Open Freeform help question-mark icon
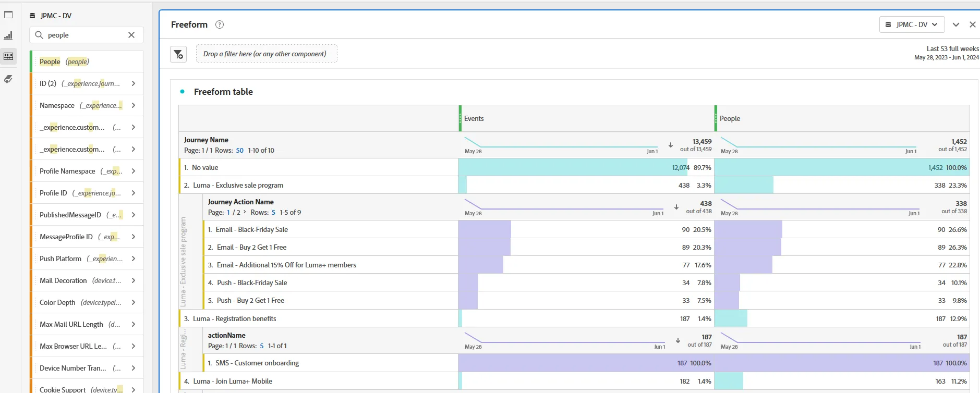The height and width of the screenshot is (393, 980). (220, 24)
